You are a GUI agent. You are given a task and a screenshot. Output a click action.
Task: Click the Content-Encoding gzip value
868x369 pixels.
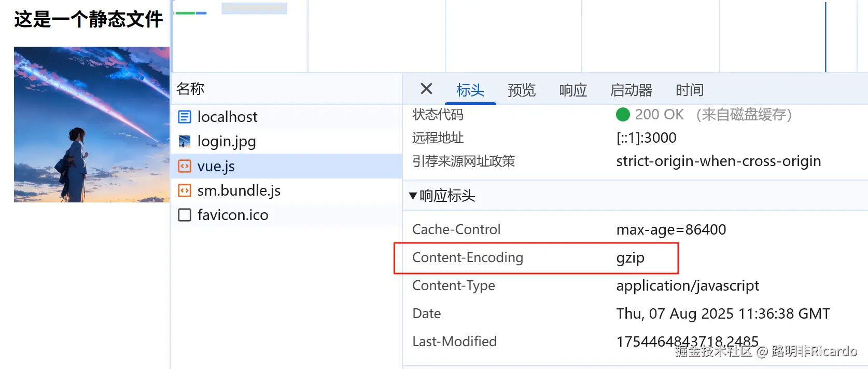[630, 257]
